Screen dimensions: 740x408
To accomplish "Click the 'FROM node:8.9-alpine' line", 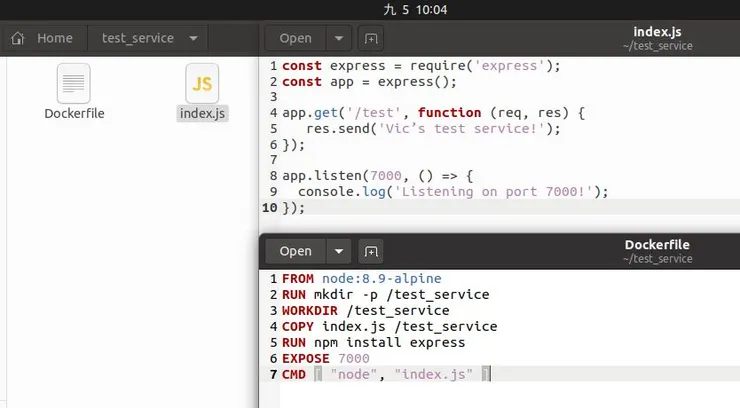I will (x=361, y=278).
